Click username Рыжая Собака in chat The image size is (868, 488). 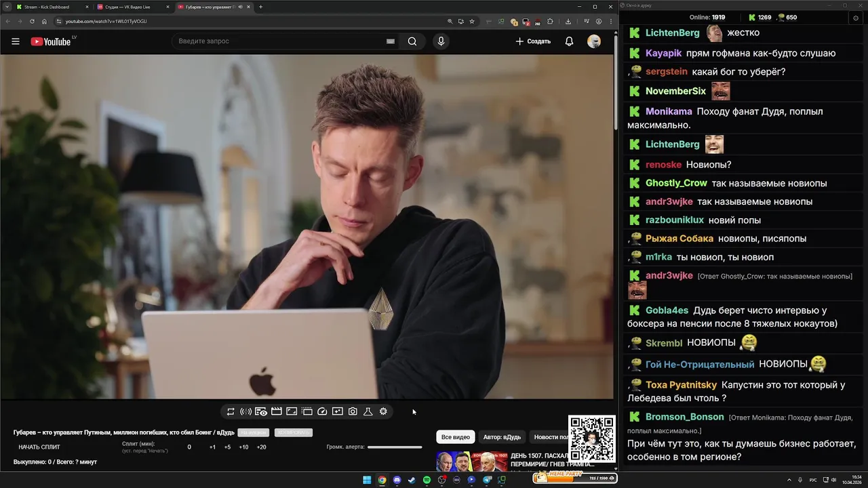coord(679,239)
